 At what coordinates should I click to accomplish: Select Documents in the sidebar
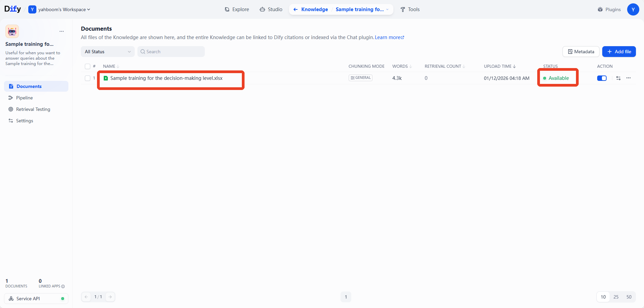[36, 86]
